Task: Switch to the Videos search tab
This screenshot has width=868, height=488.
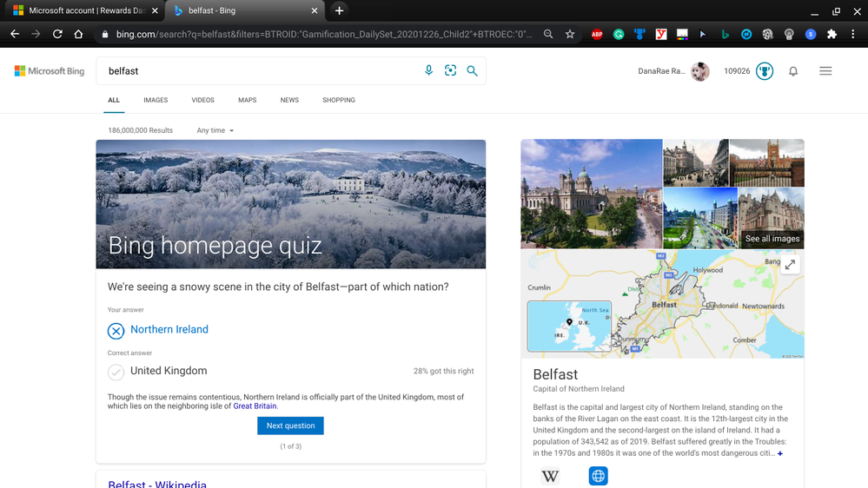Action: pyautogui.click(x=202, y=100)
